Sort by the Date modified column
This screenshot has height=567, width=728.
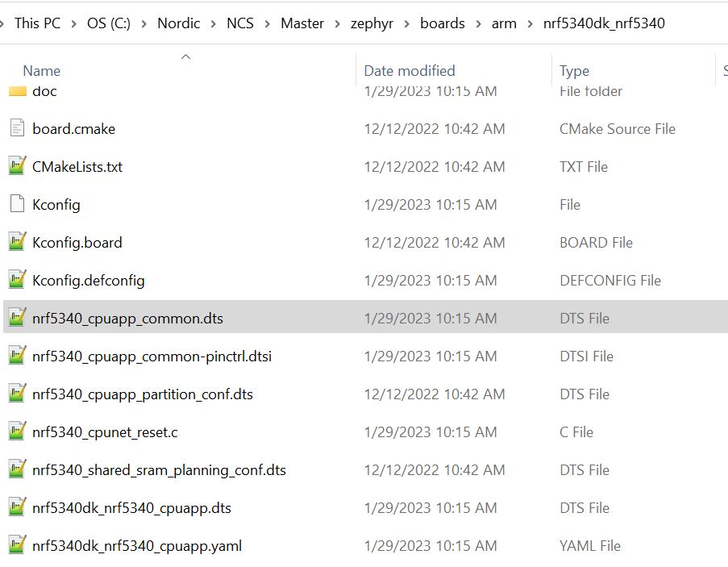pos(410,71)
